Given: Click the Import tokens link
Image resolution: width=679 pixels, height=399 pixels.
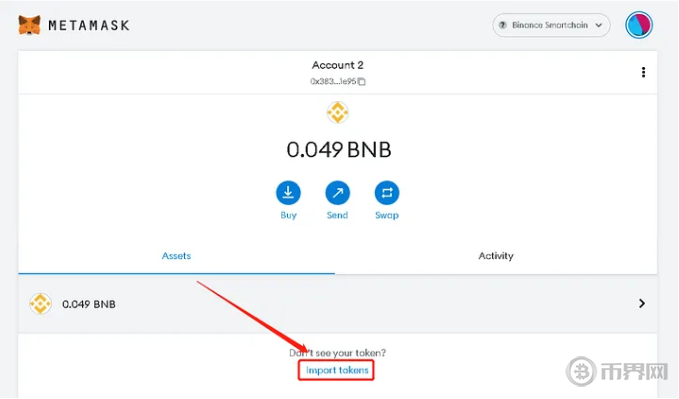Looking at the screenshot, I should pyautogui.click(x=337, y=370).
